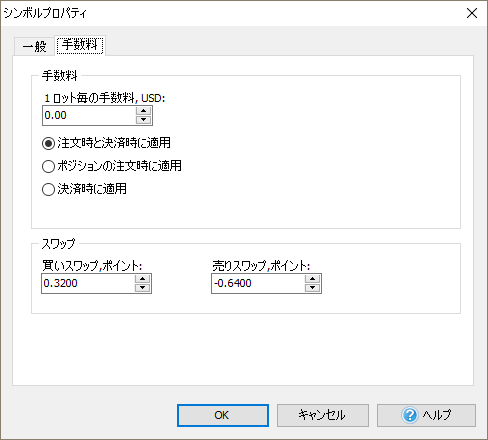Increase the sell swap (売りスワップ) value with the up arrow
This screenshot has height=440, width=488.
[x=312, y=279]
